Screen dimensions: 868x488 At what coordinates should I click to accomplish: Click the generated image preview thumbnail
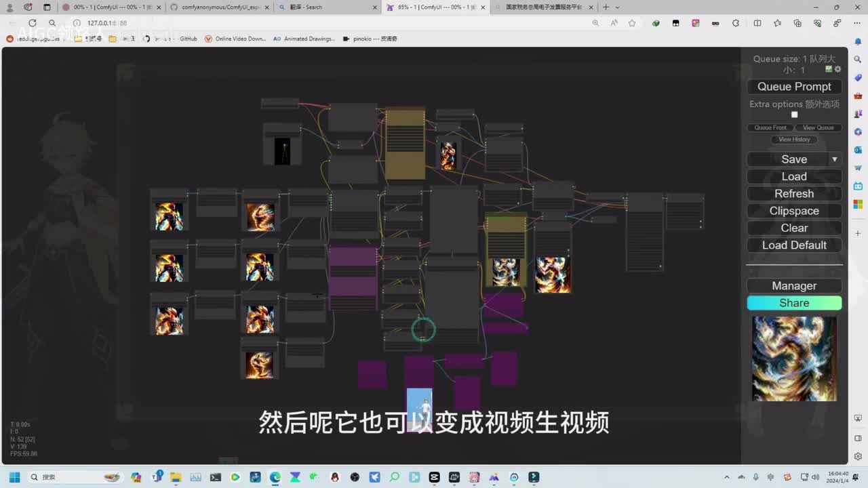click(x=794, y=359)
